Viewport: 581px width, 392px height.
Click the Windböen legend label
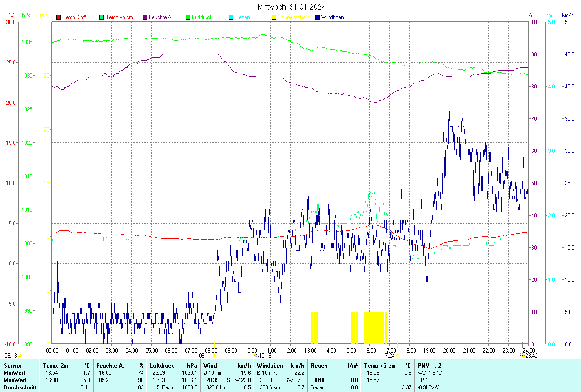pyautogui.click(x=333, y=17)
